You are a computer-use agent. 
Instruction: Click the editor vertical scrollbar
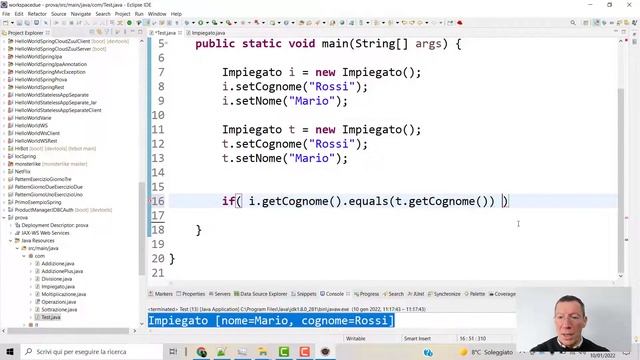[621, 180]
